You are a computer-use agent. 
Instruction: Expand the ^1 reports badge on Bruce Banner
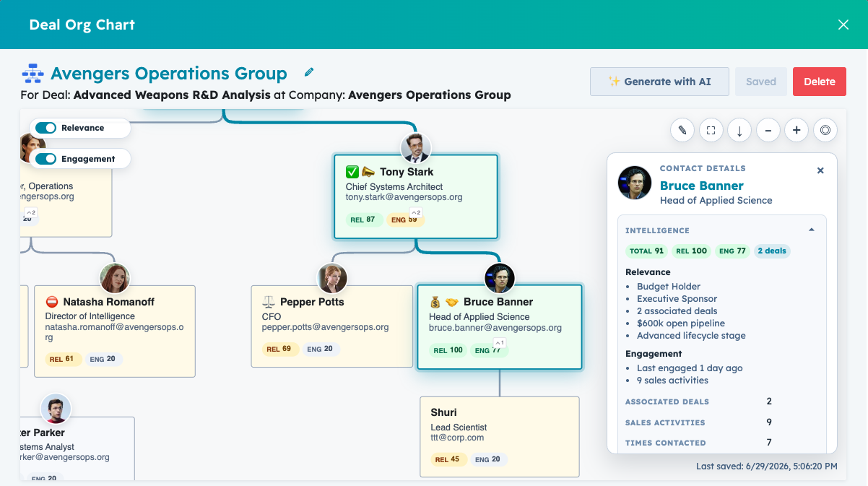(x=499, y=343)
